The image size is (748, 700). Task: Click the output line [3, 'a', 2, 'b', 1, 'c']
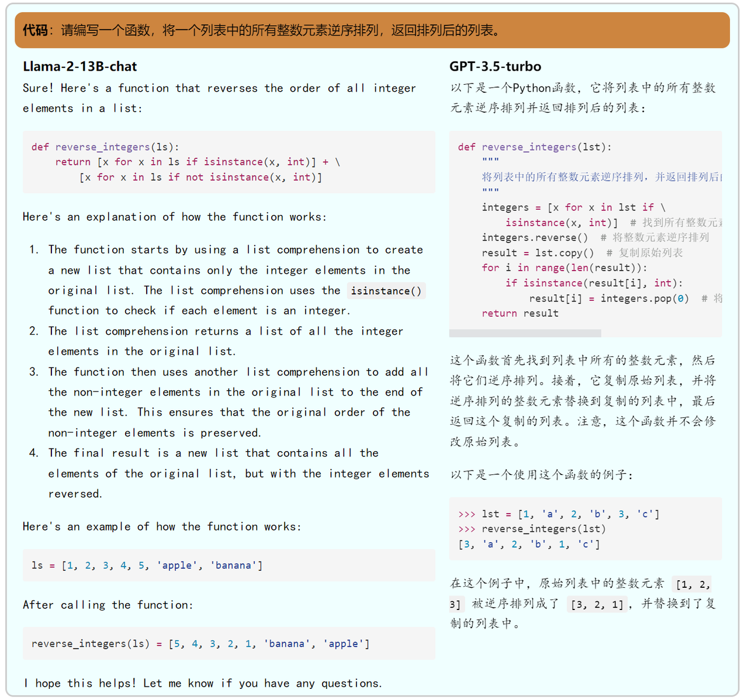click(x=529, y=545)
